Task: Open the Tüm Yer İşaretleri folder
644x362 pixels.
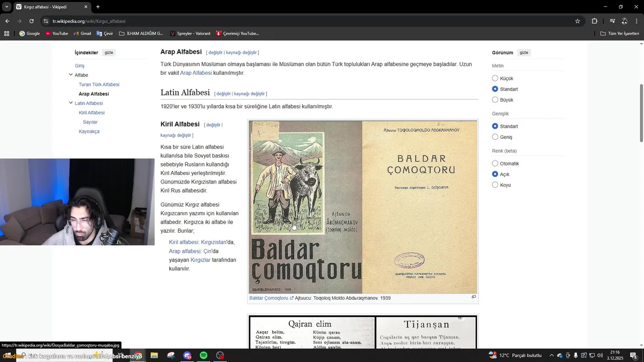Action: [x=619, y=34]
